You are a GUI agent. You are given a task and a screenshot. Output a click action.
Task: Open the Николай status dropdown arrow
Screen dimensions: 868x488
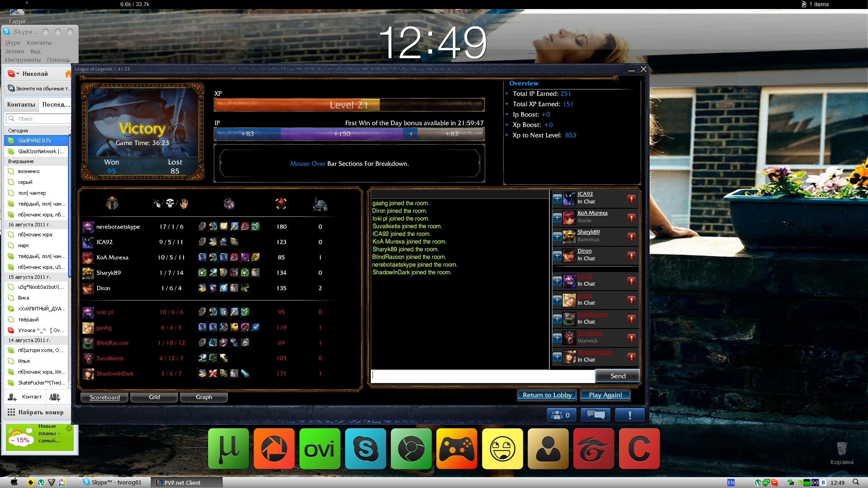click(x=18, y=74)
